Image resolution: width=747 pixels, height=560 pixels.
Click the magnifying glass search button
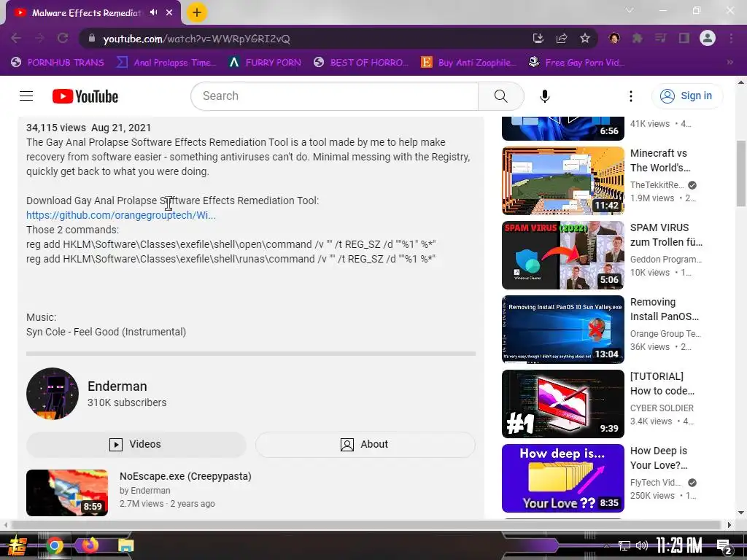500,96
